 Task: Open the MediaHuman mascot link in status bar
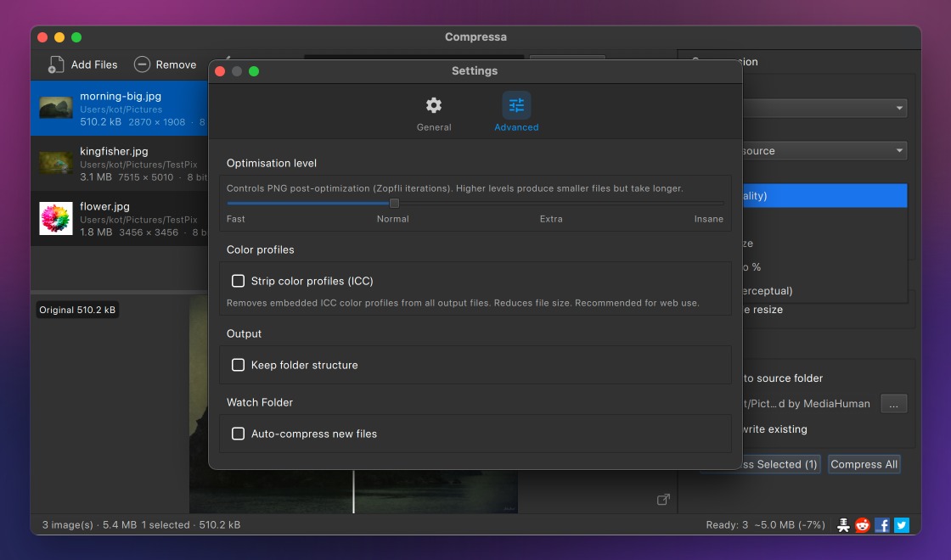pos(843,525)
